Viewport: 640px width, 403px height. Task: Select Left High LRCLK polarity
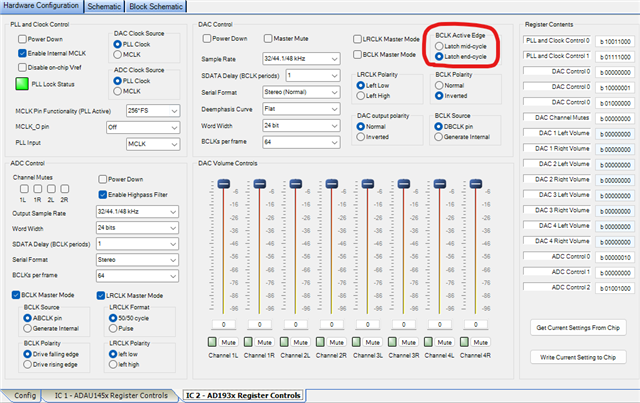[360, 96]
